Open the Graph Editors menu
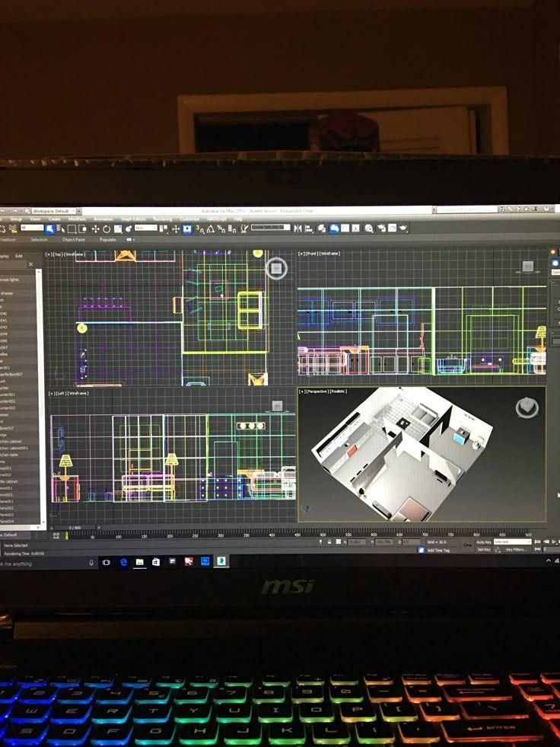 tap(133, 219)
